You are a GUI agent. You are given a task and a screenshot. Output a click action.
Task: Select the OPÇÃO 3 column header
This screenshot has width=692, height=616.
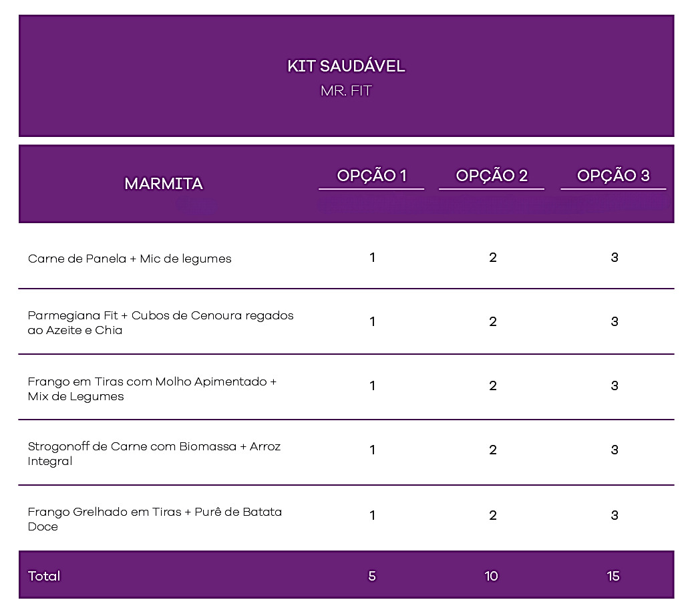pyautogui.click(x=613, y=176)
